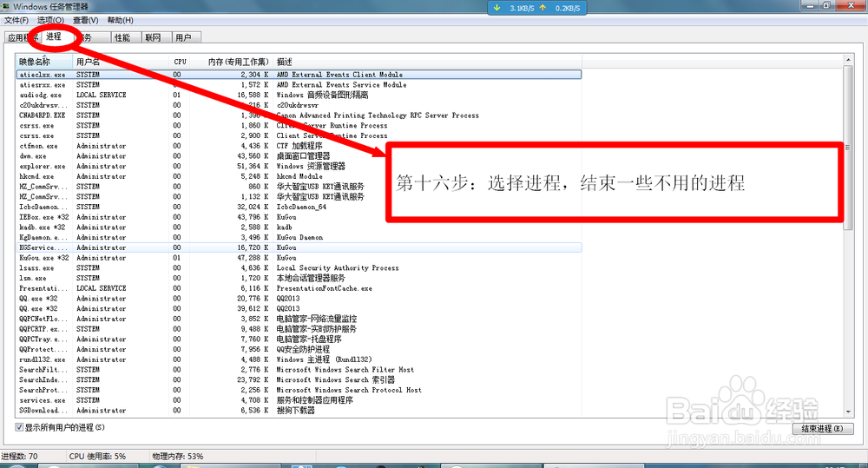Select the QQPCRTP process row
868x468 pixels.
[299, 328]
